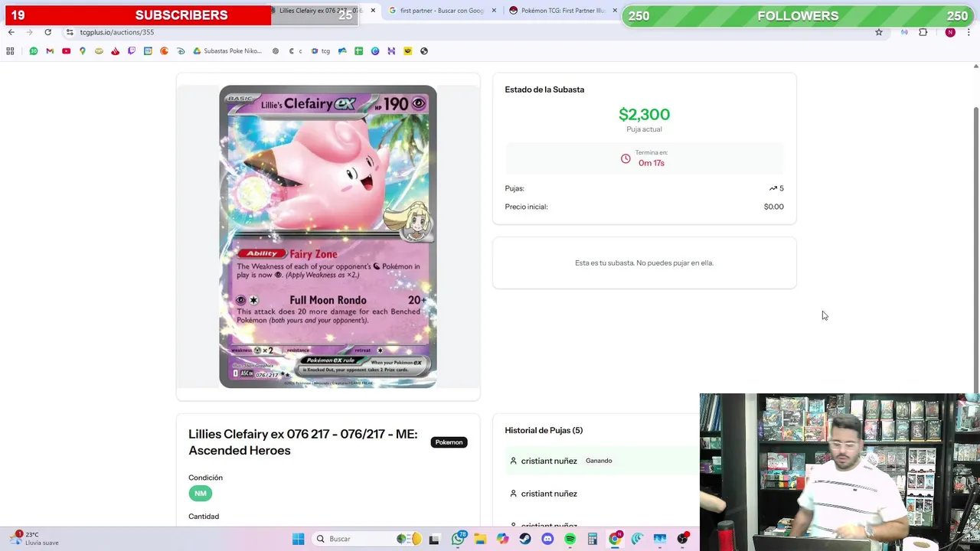Open the Subastas Poke Niko bookmark
This screenshot has width=980, height=551.
pyautogui.click(x=227, y=51)
